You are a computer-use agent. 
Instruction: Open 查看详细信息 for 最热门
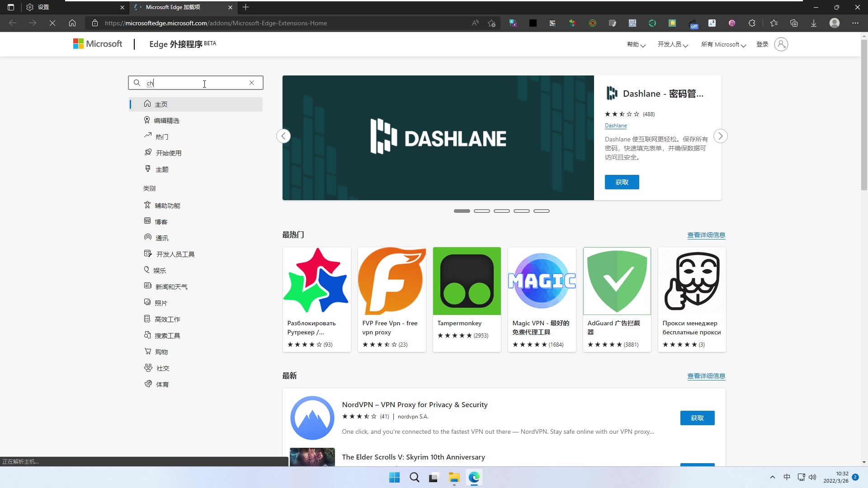pos(706,235)
